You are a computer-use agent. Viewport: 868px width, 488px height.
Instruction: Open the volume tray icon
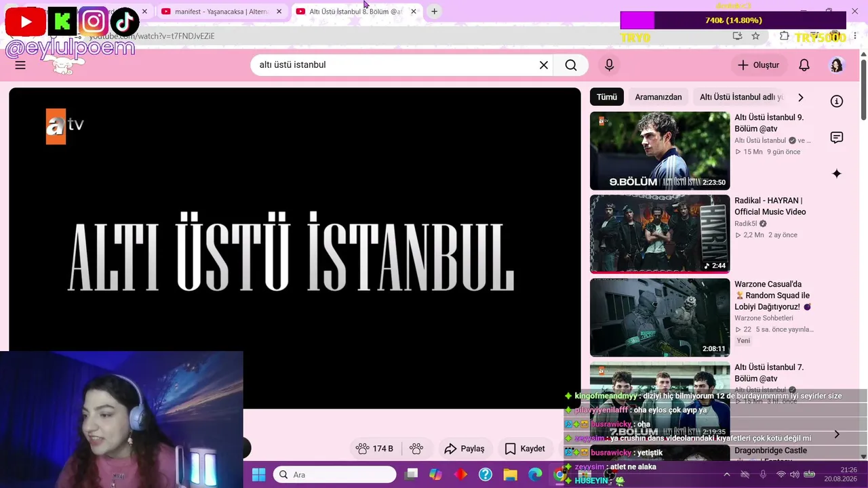[x=794, y=474]
